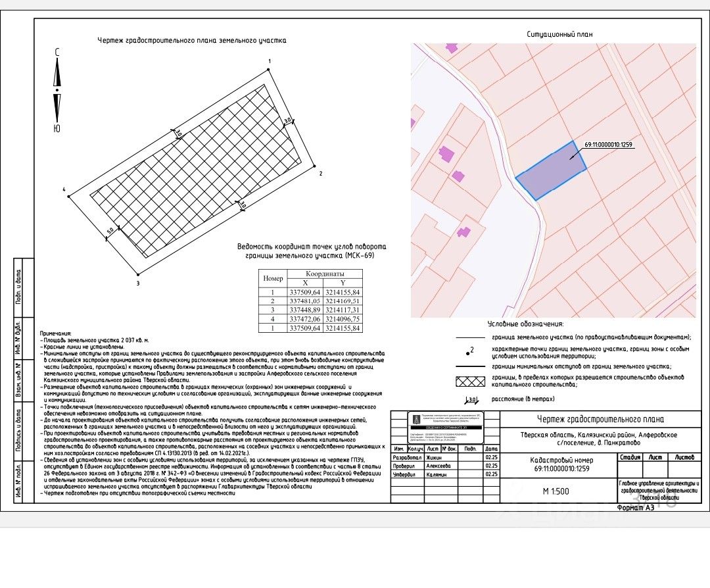710x588 pixels.
Task: Click corner point label 3 on drawing
Action: tap(138, 283)
